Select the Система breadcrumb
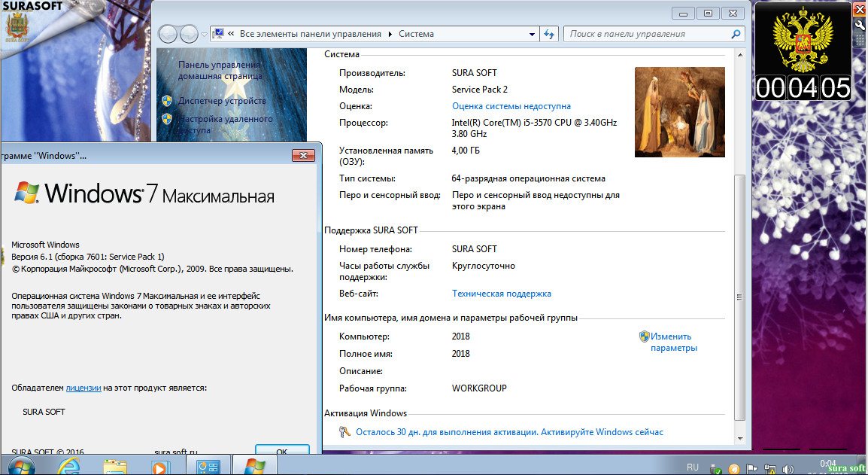Image resolution: width=868 pixels, height=475 pixels. [x=416, y=34]
